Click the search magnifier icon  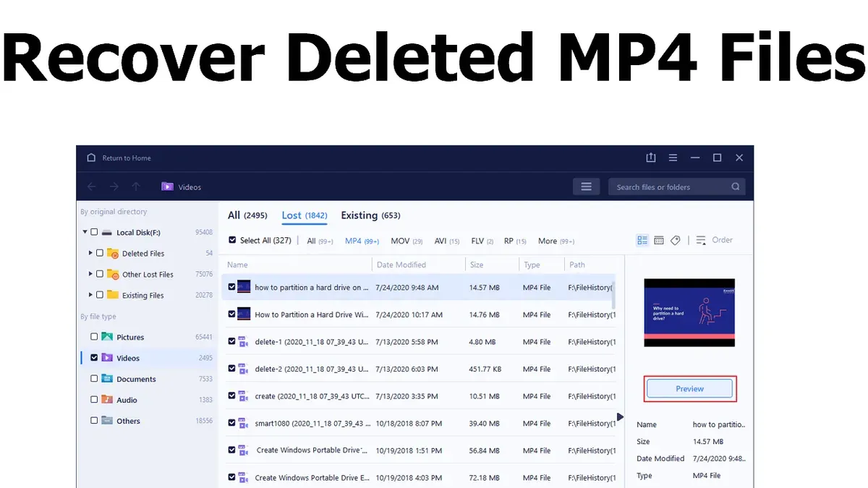tap(736, 187)
